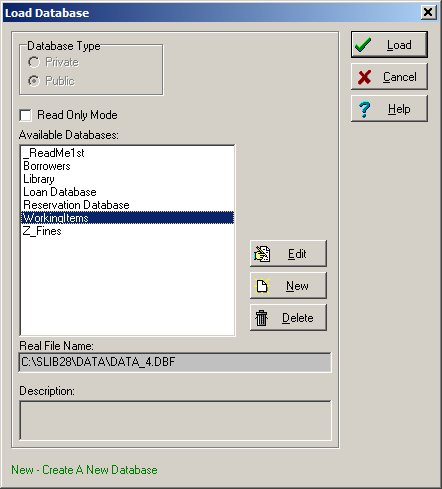The height and width of the screenshot is (489, 442).
Task: Click the green checkmark Load icon
Action: pos(363,45)
